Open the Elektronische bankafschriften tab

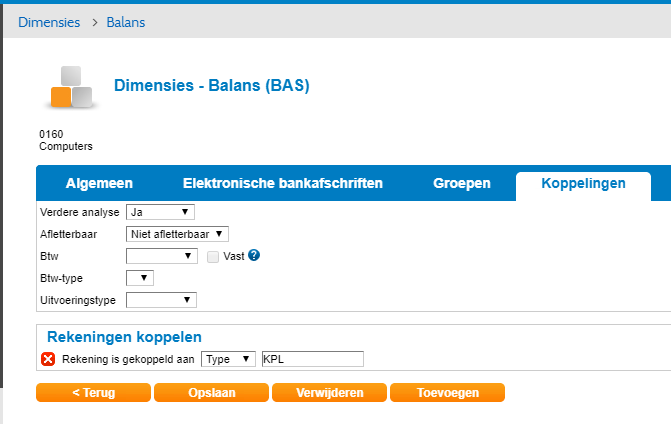(282, 183)
